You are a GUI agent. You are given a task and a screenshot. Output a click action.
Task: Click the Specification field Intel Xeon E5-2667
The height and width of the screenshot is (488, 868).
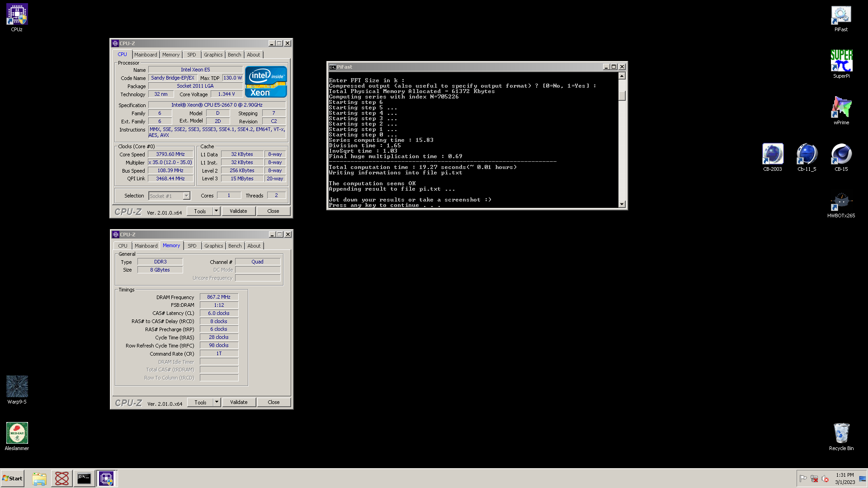[217, 105]
